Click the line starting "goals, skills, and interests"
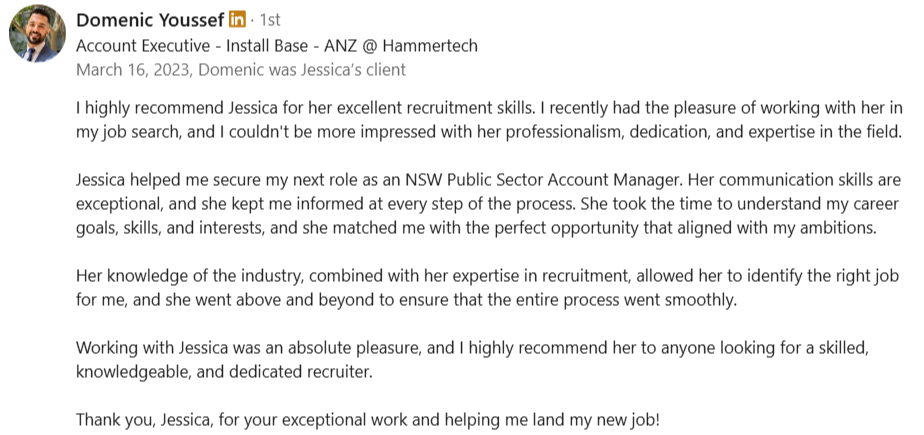This screenshot has height=435, width=924. click(x=477, y=228)
